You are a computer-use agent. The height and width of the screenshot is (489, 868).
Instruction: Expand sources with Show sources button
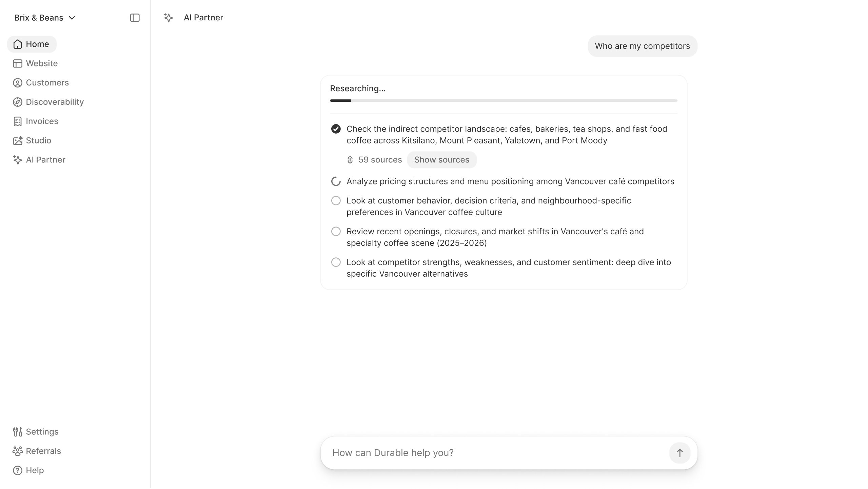(441, 160)
